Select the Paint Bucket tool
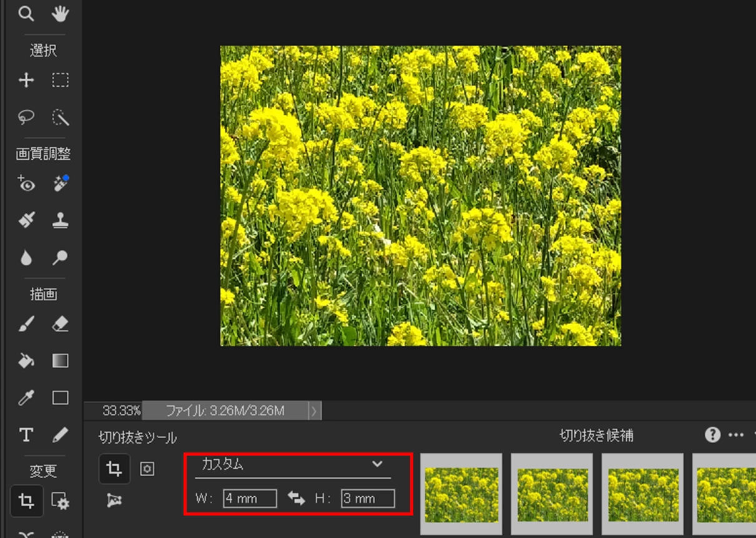This screenshot has height=538, width=756. [x=26, y=361]
